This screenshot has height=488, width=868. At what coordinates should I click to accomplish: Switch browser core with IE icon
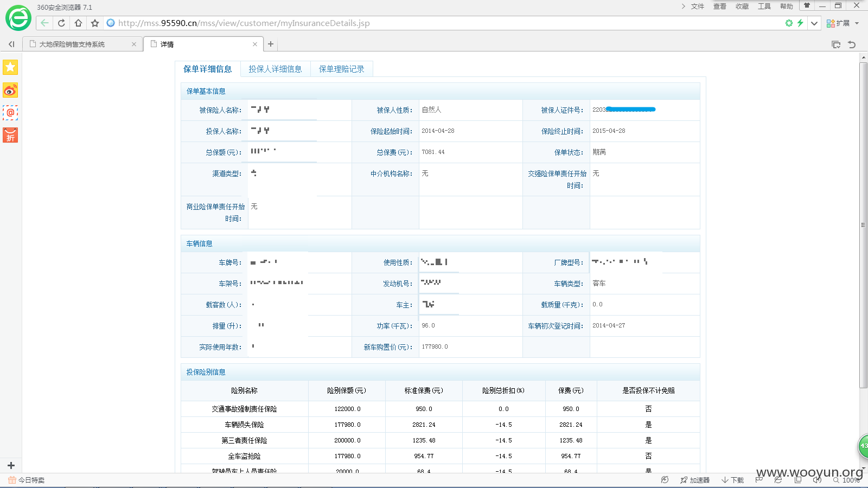[x=778, y=480]
